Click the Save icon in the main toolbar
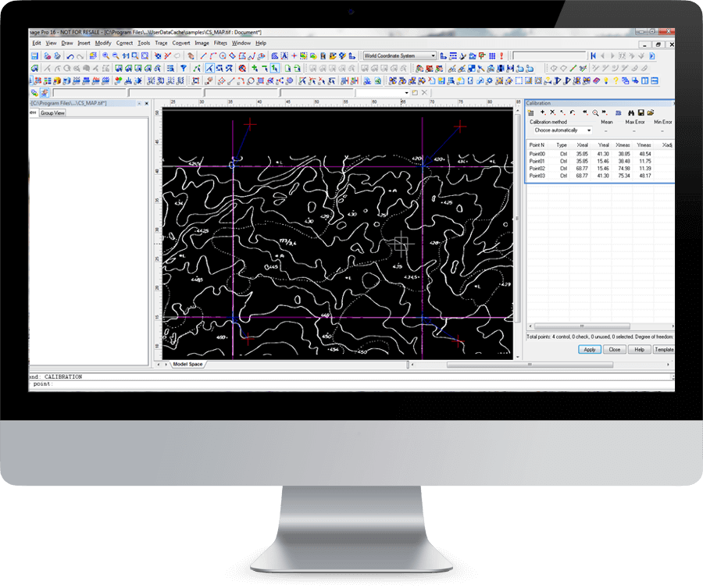Screen dimensions: 703x588 coord(35,56)
